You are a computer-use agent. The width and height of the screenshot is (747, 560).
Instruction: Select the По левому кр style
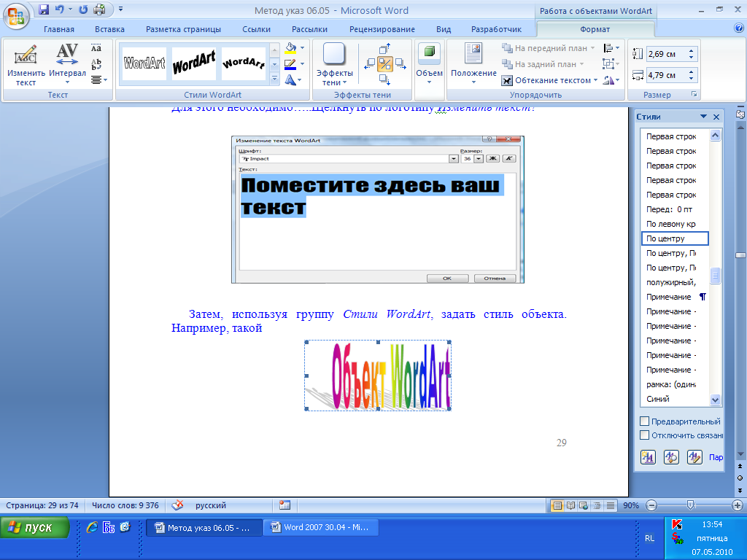point(675,224)
